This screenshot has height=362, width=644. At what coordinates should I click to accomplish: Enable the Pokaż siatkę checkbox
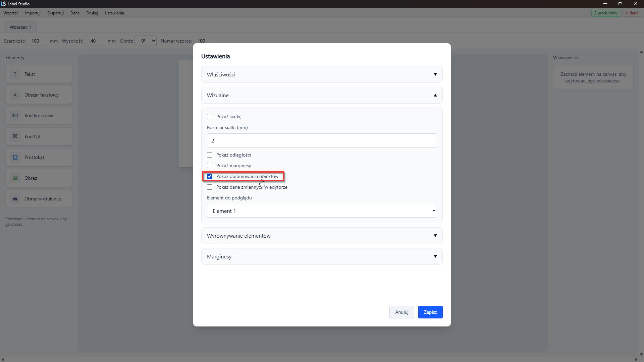[210, 117]
